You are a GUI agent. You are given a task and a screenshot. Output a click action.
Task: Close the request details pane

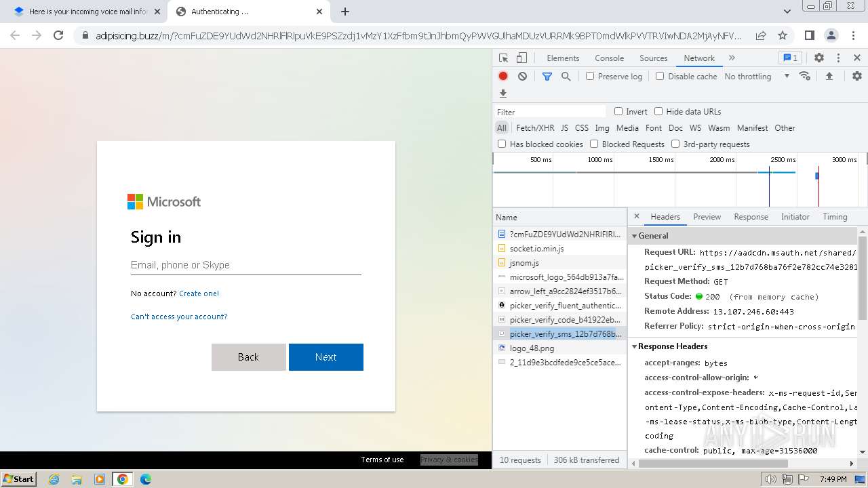coord(636,217)
